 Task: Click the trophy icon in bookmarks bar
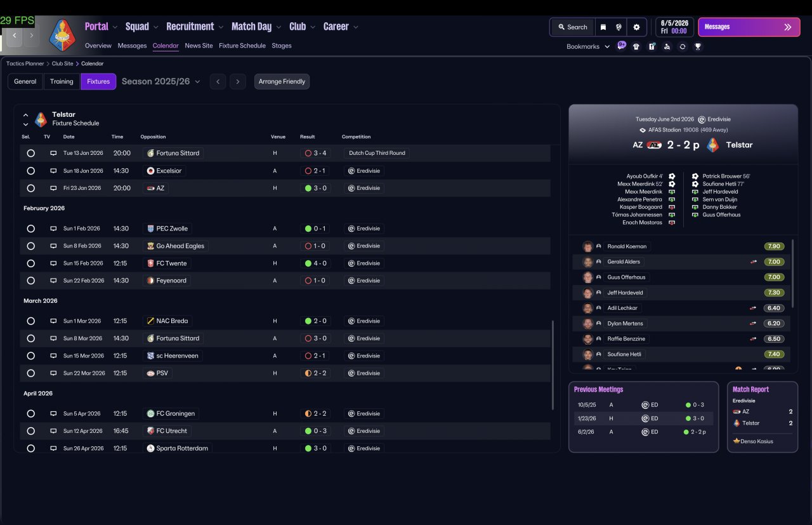(x=698, y=46)
